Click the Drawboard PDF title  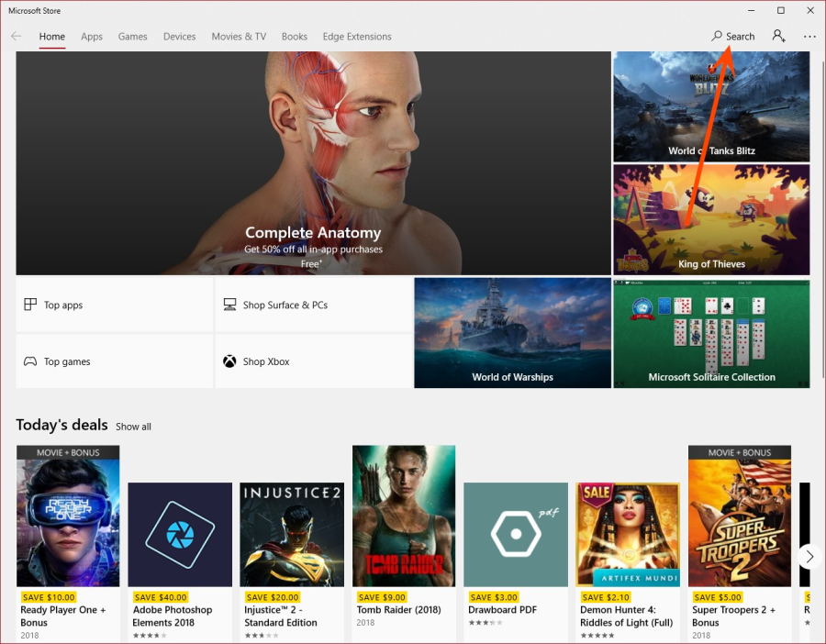point(503,610)
